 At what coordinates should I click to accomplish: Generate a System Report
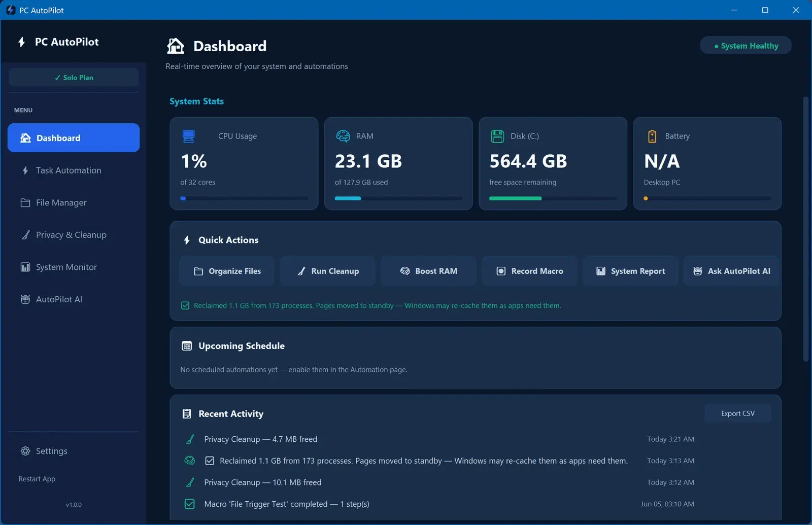(x=630, y=271)
